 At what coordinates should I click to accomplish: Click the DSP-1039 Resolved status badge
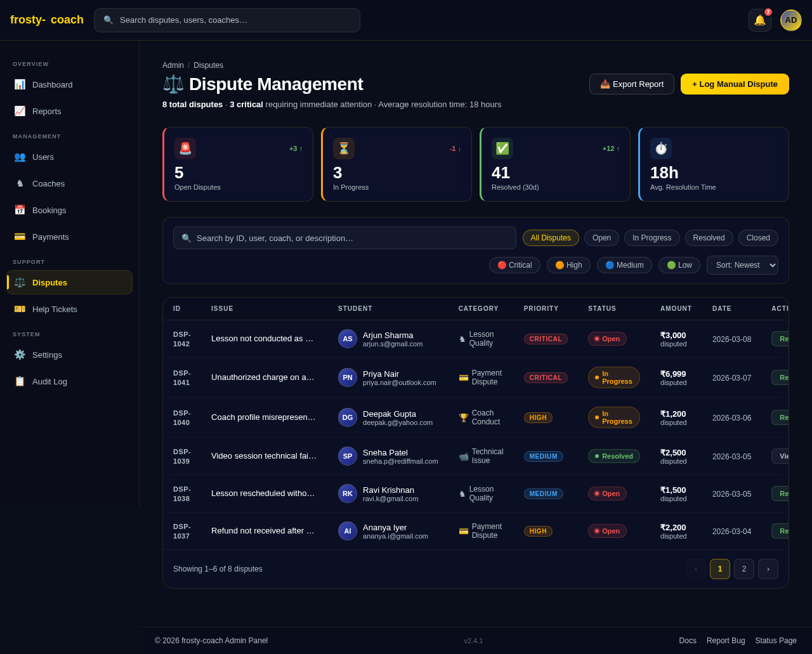tap(614, 456)
